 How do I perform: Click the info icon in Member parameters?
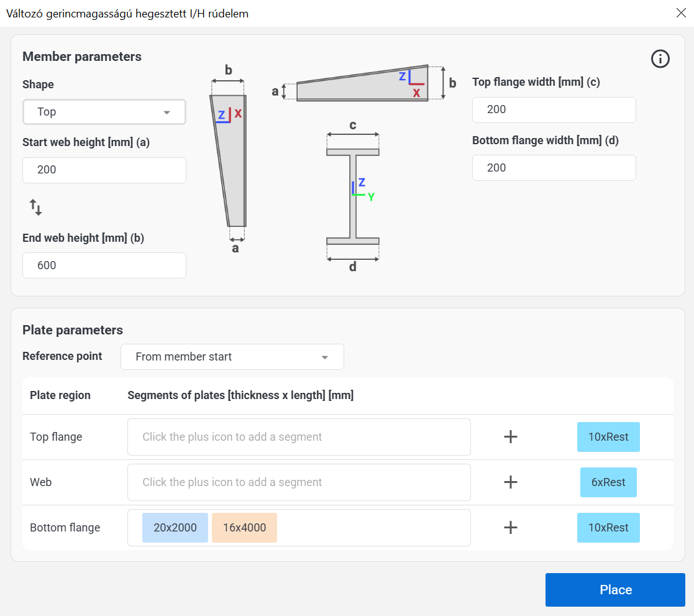pos(660,59)
